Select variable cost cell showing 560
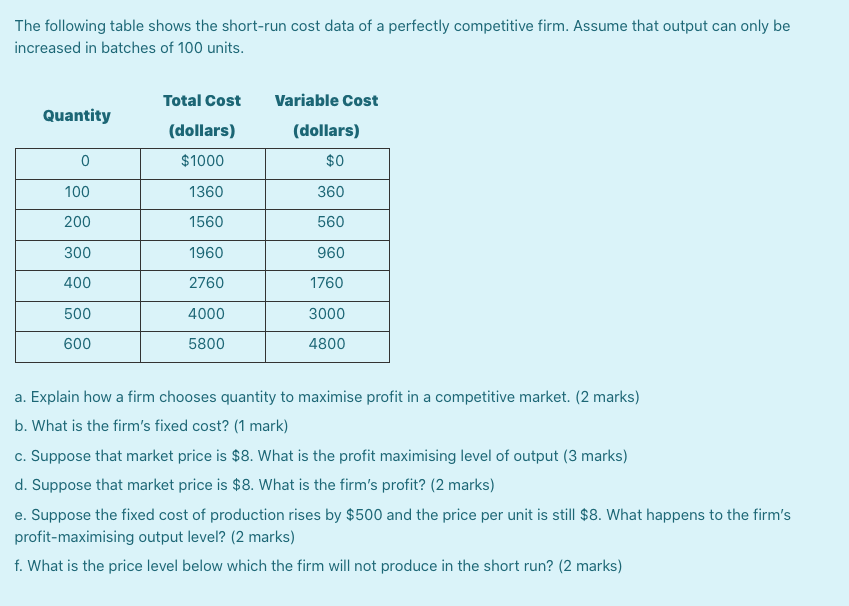Screen dimensions: 849x606 click(330, 222)
